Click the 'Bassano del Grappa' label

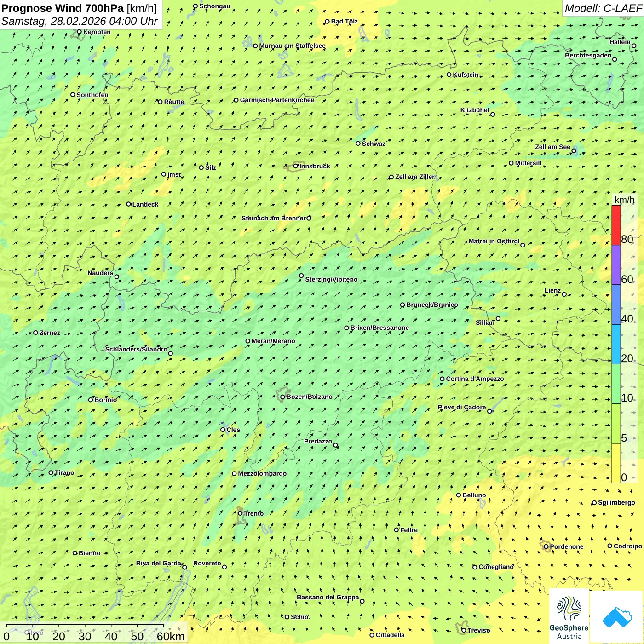point(328,597)
